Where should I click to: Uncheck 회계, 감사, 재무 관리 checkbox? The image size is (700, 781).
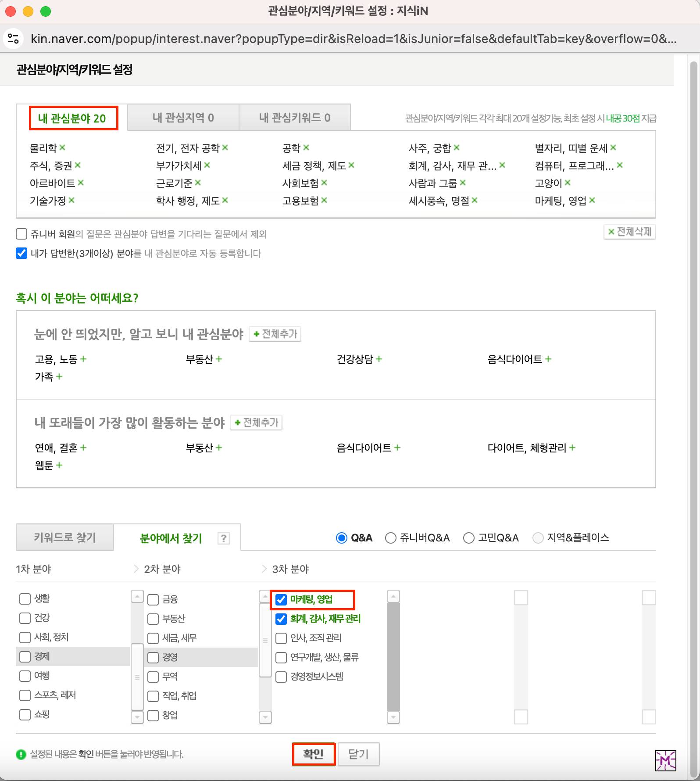[281, 619]
